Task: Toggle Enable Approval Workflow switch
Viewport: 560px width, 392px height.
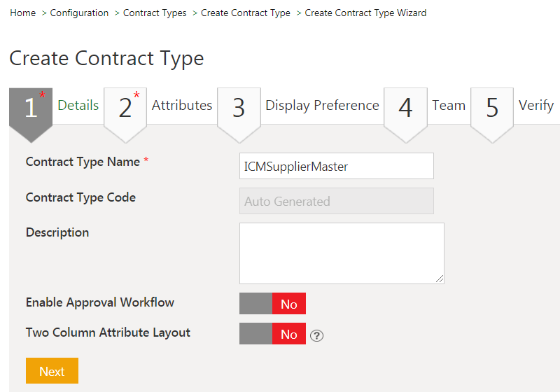Action: [272, 304]
